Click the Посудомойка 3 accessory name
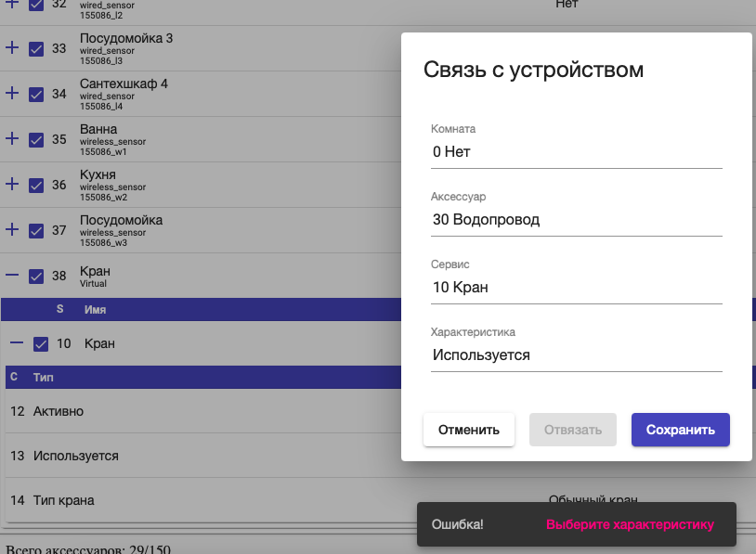Image resolution: width=756 pixels, height=554 pixels. pos(125,38)
